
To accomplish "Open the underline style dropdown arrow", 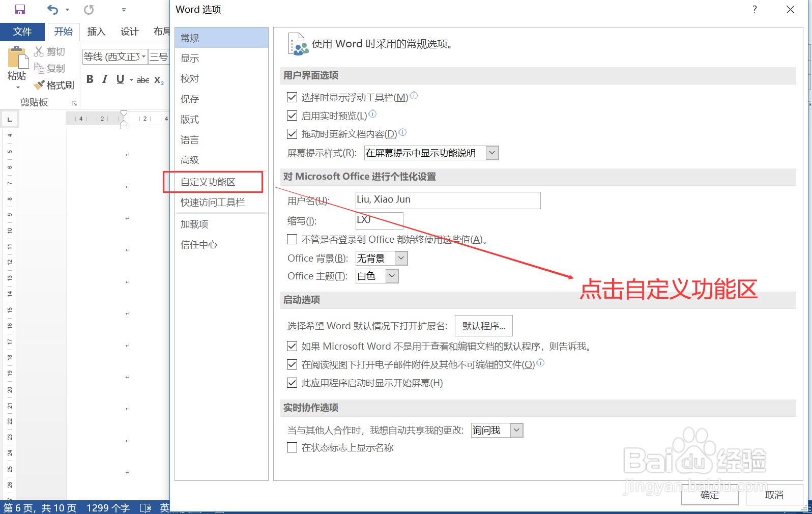I will [131, 79].
